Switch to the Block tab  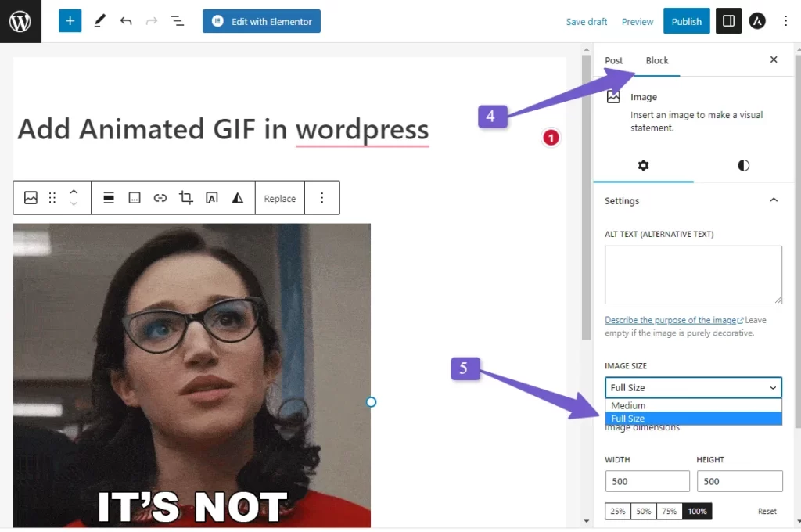point(657,60)
